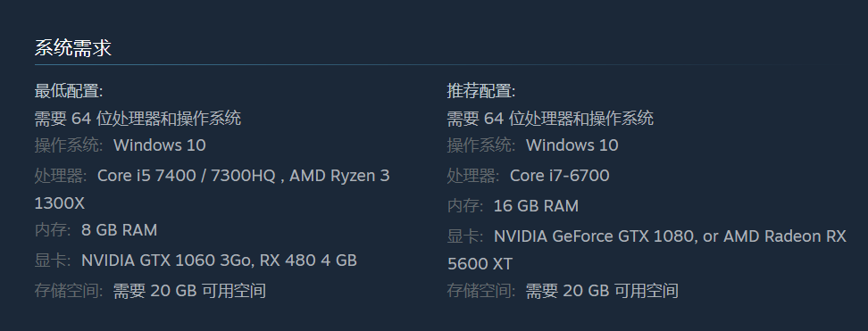
Task: Click the 5600 XT graphics text
Action: tap(480, 264)
